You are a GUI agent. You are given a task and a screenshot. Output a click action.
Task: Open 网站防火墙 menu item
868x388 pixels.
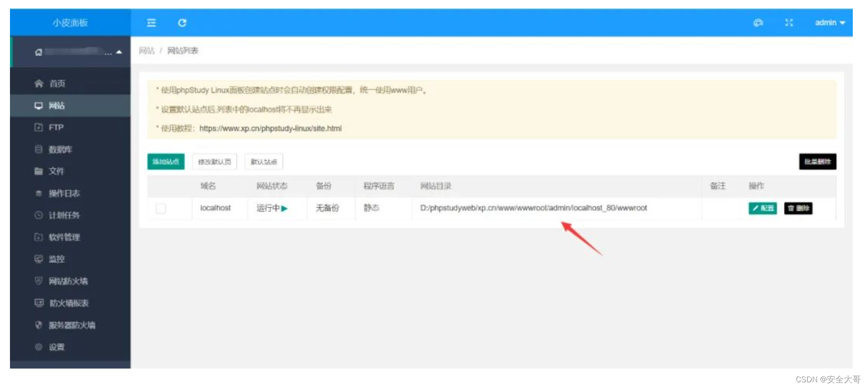point(70,281)
